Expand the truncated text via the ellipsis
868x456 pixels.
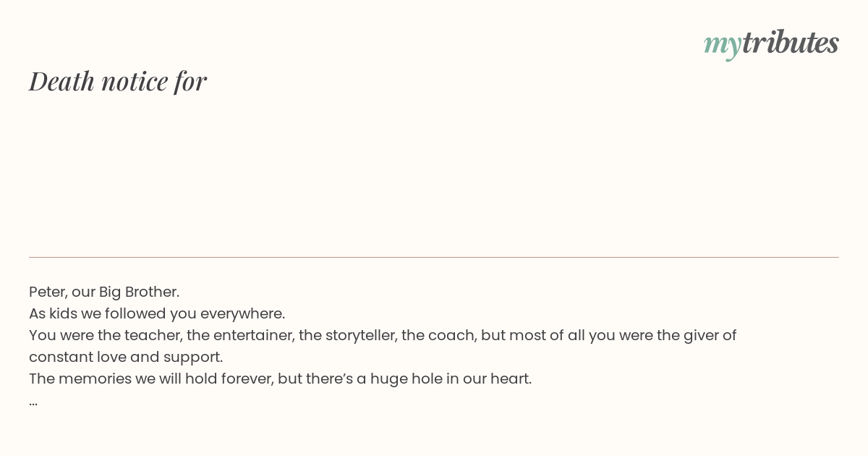tap(33, 402)
